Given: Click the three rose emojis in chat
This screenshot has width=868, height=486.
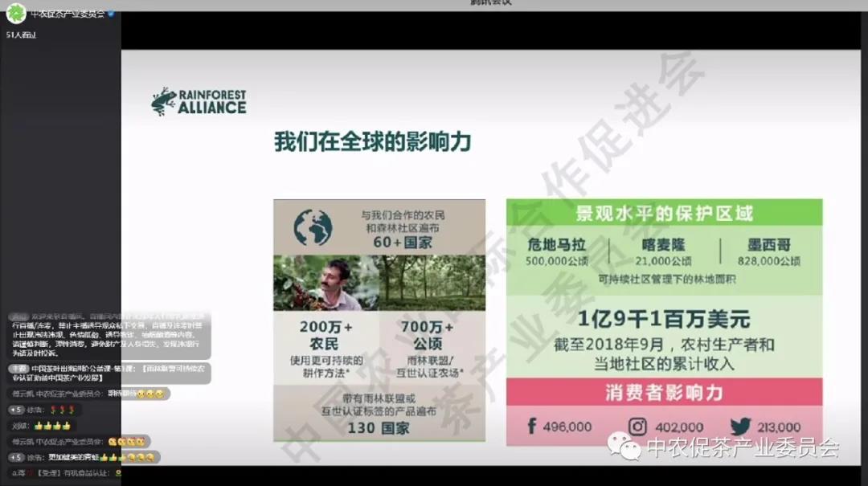Looking at the screenshot, I should (x=63, y=410).
